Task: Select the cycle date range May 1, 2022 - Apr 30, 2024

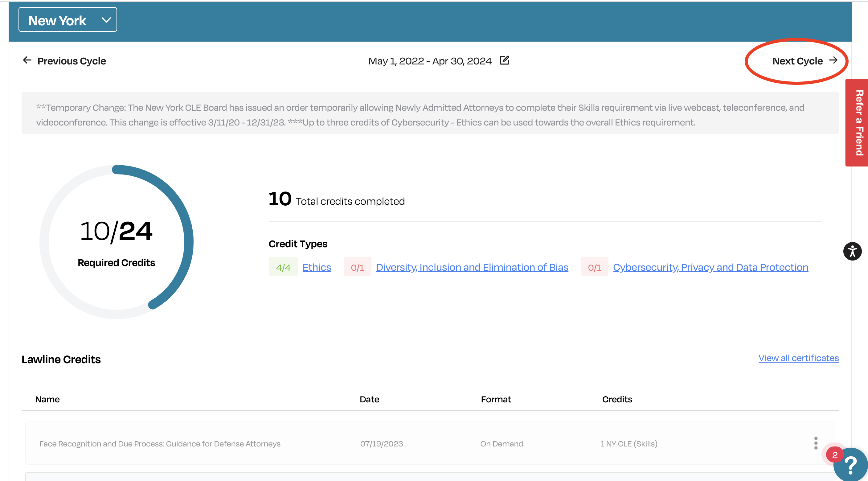Action: pos(430,61)
